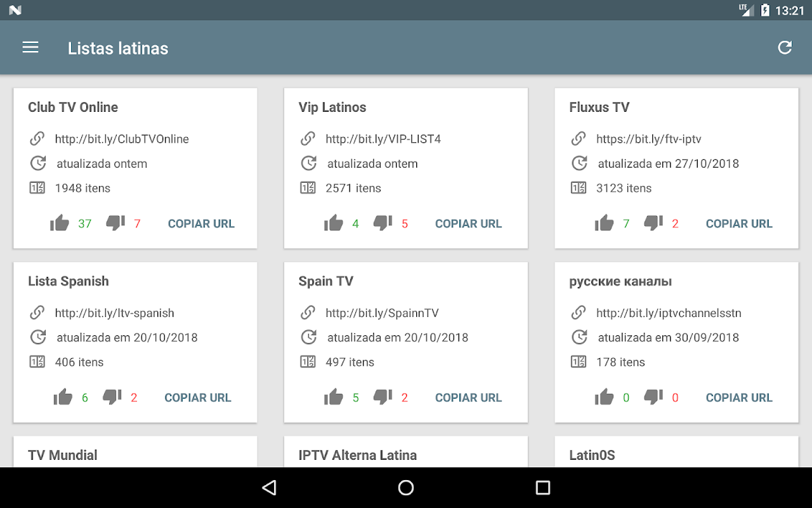812x508 pixels.
Task: Dislike the Fluxus TV list
Action: click(653, 223)
